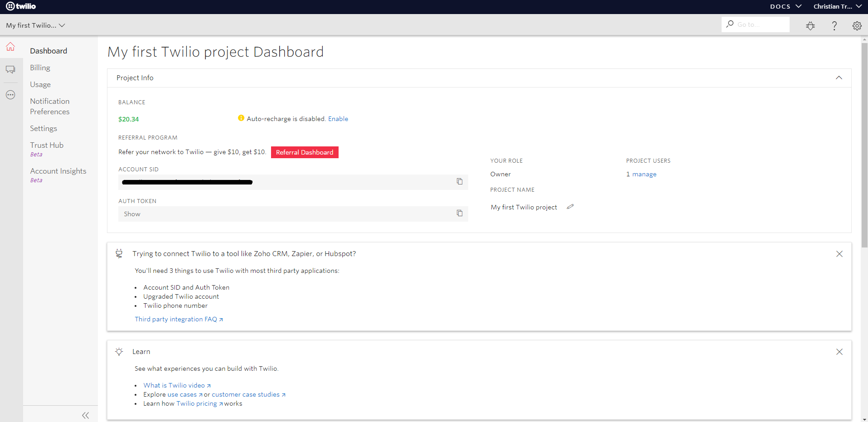868x422 pixels.
Task: Open the Twilio pricing link
Action: click(199, 403)
